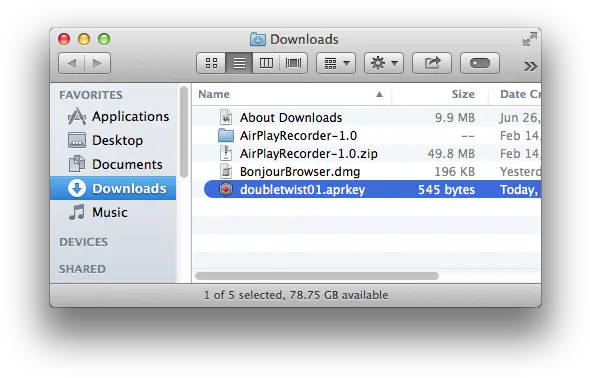Click the Documents sidebar icon

tap(77, 164)
